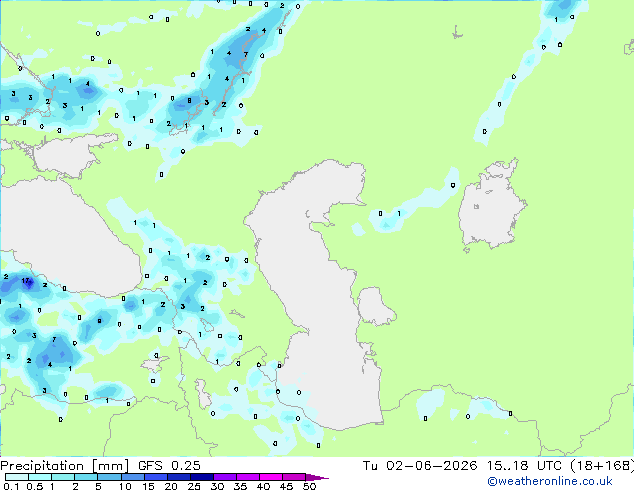Image resolution: width=634 pixels, height=490 pixels.
Task: Click the '35' legend tick label
Action: point(240,486)
